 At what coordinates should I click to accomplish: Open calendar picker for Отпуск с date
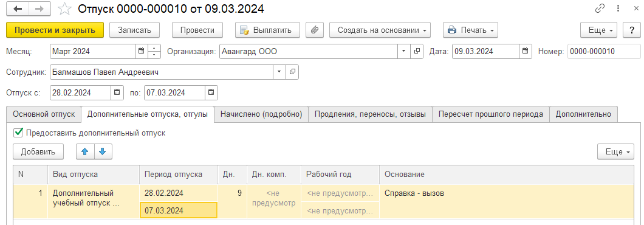(x=117, y=92)
